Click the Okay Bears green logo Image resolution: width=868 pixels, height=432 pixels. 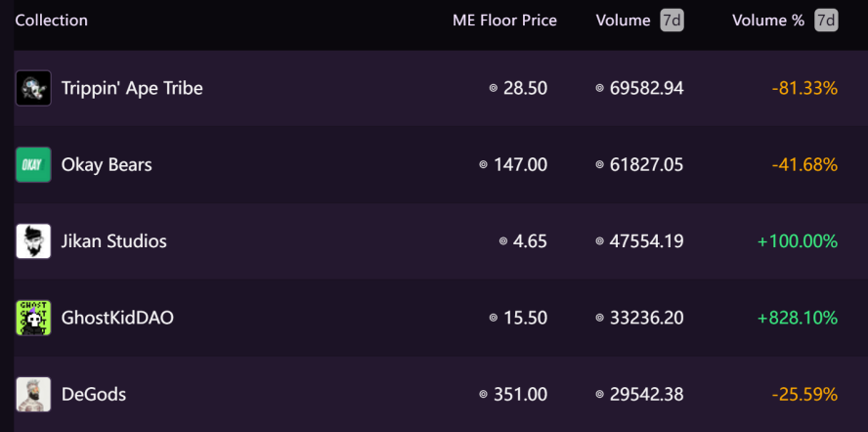pyautogui.click(x=33, y=164)
